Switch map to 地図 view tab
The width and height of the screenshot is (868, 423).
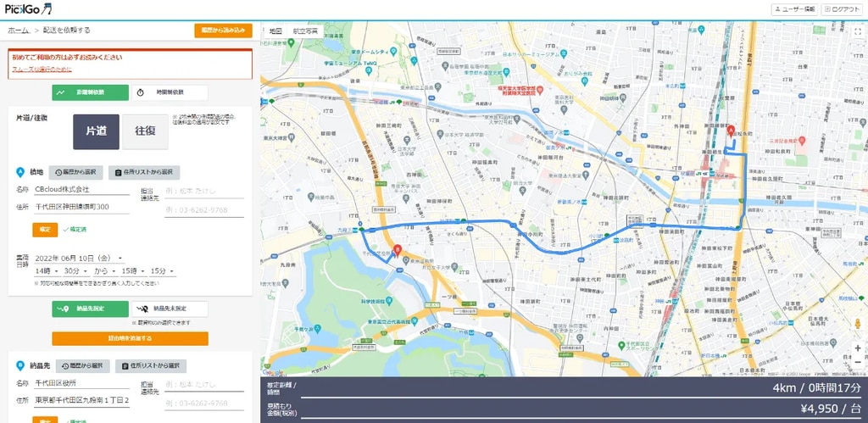[275, 31]
